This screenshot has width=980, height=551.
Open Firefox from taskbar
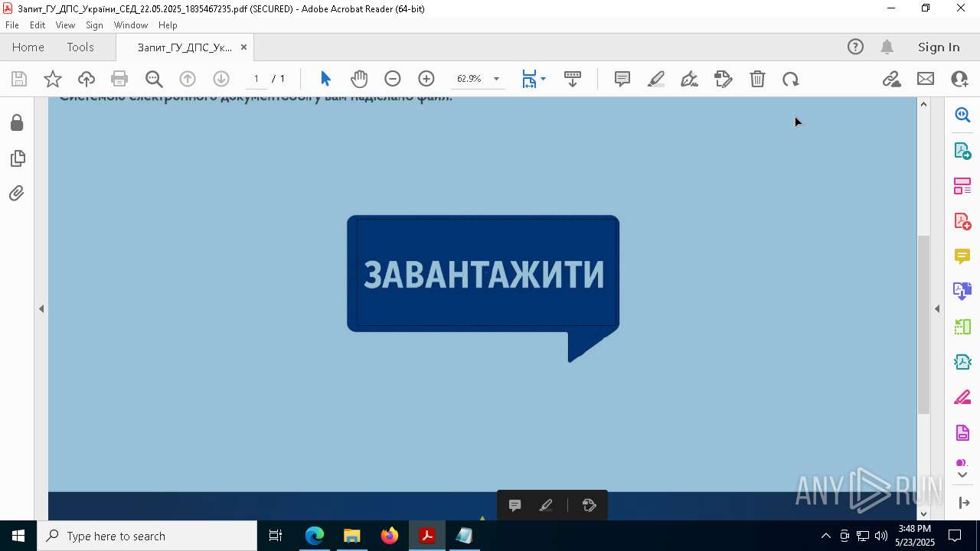390,536
